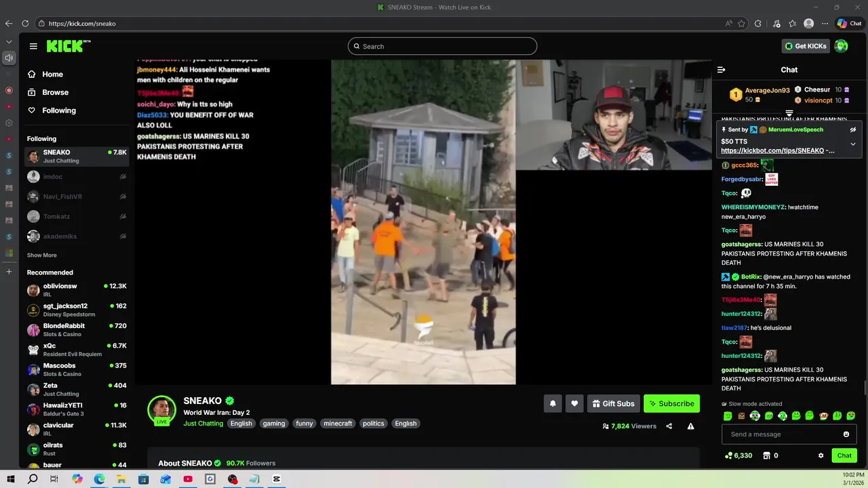Screen dimensions: 868x488
Task: Click the browser Refresh button
Action: (x=25, y=23)
